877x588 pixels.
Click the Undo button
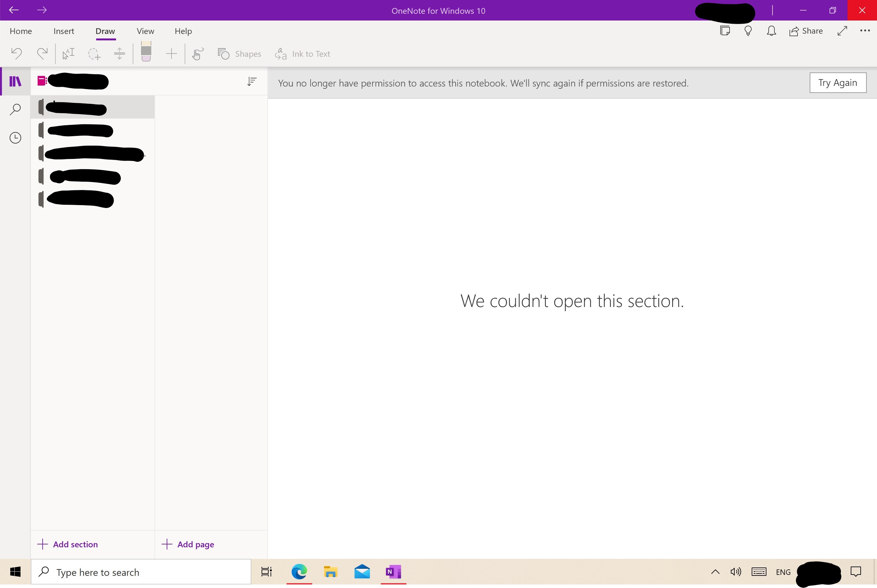18,54
